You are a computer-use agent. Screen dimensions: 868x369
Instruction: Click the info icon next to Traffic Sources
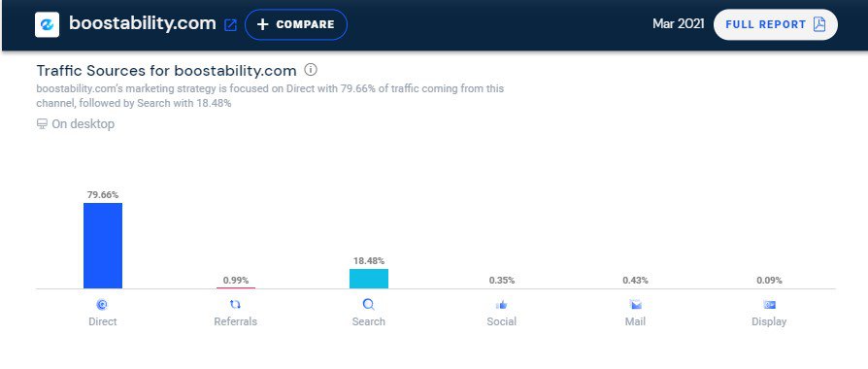coord(311,70)
